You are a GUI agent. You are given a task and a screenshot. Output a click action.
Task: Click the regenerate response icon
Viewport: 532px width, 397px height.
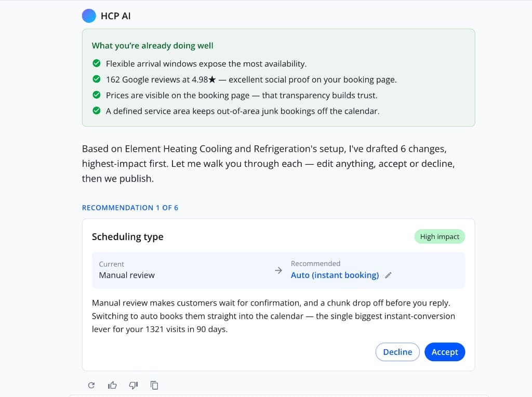pyautogui.click(x=91, y=385)
